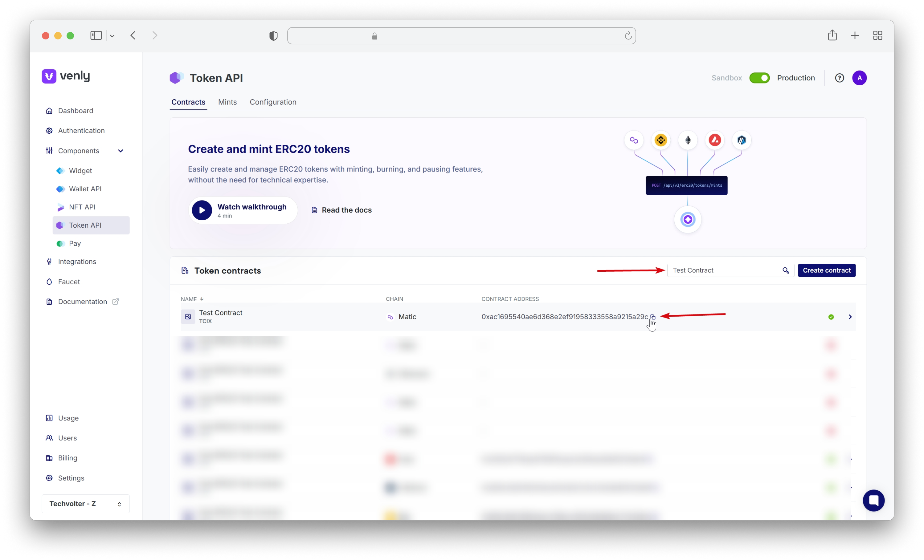Open the help question mark icon
This screenshot has width=924, height=560.
click(839, 78)
